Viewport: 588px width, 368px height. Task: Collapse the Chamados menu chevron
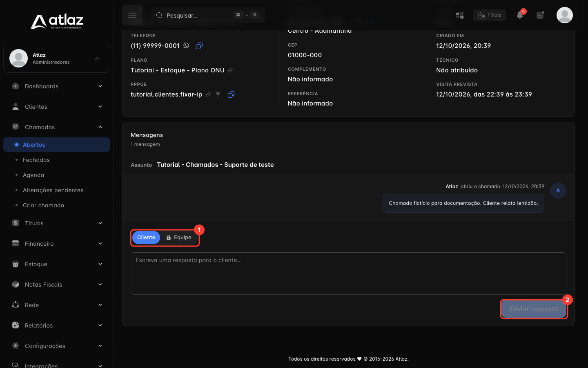coord(100,127)
